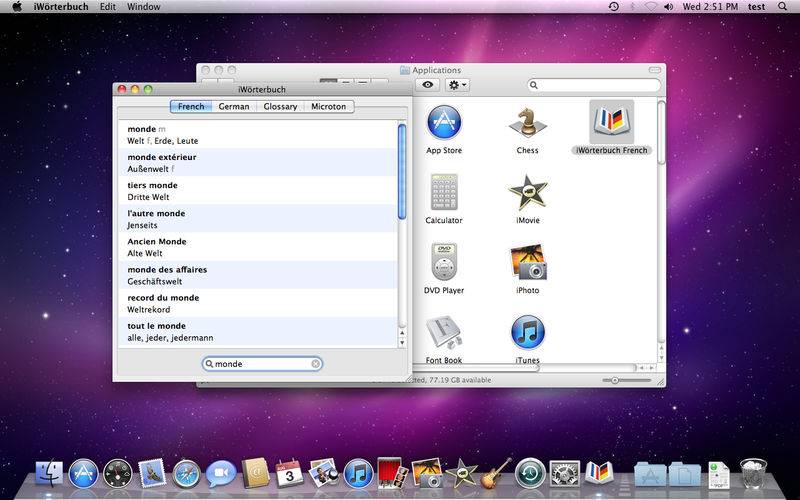Click the monde search field in iWörterbuch
The height and width of the screenshot is (500, 800).
coord(262,364)
